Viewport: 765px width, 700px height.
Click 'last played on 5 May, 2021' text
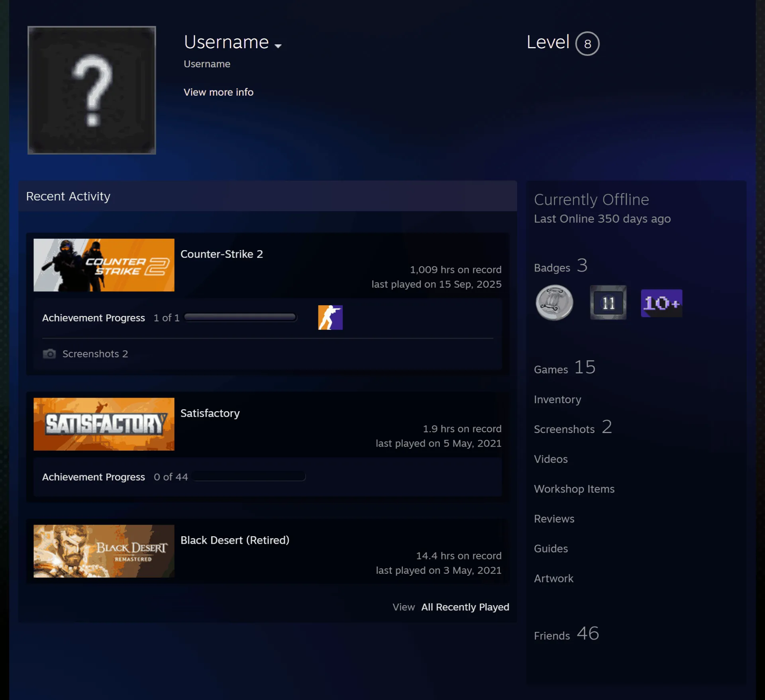click(x=438, y=443)
